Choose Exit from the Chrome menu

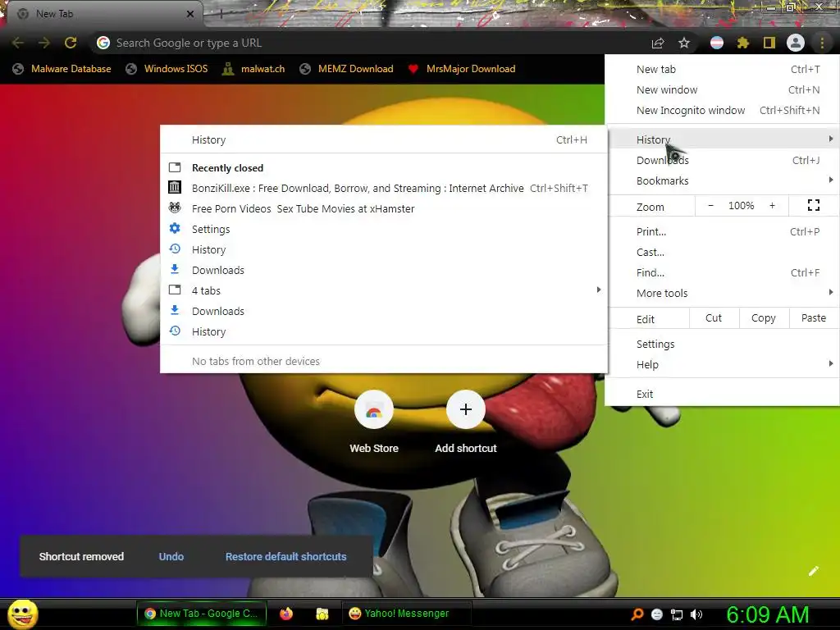click(722, 395)
